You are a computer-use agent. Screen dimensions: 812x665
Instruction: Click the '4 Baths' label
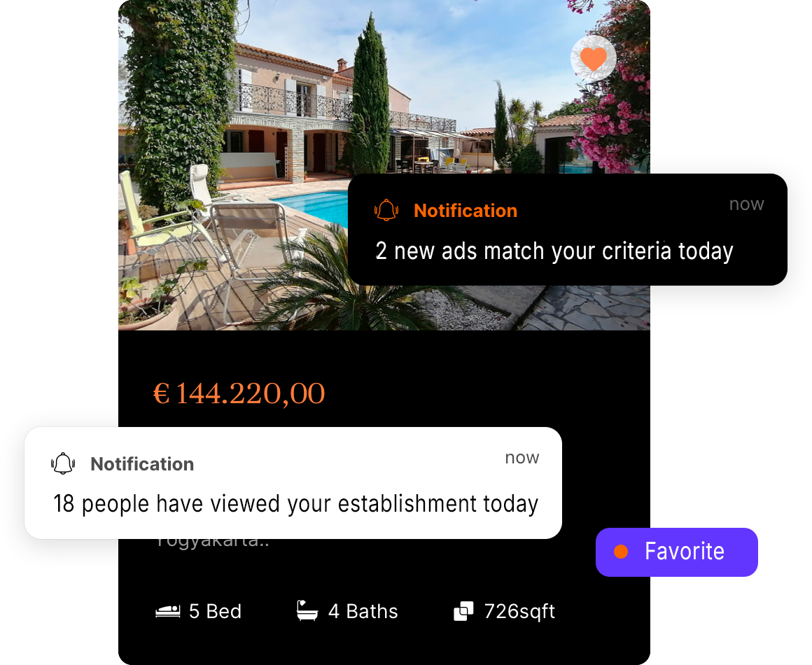click(x=363, y=611)
